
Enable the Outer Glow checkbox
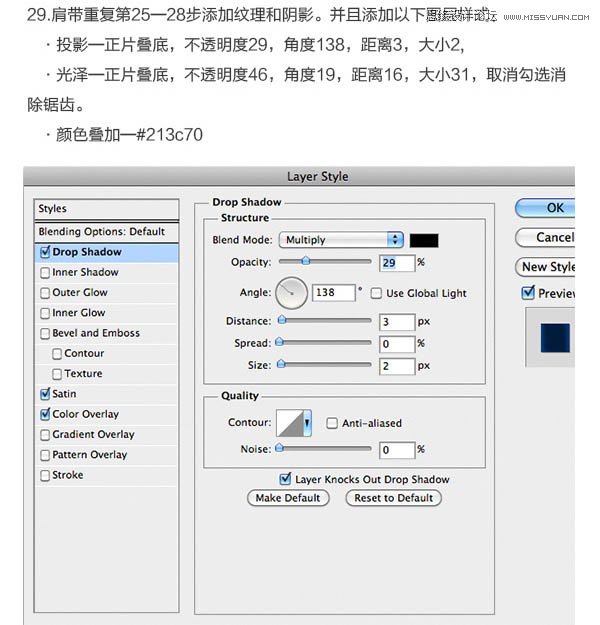45,293
